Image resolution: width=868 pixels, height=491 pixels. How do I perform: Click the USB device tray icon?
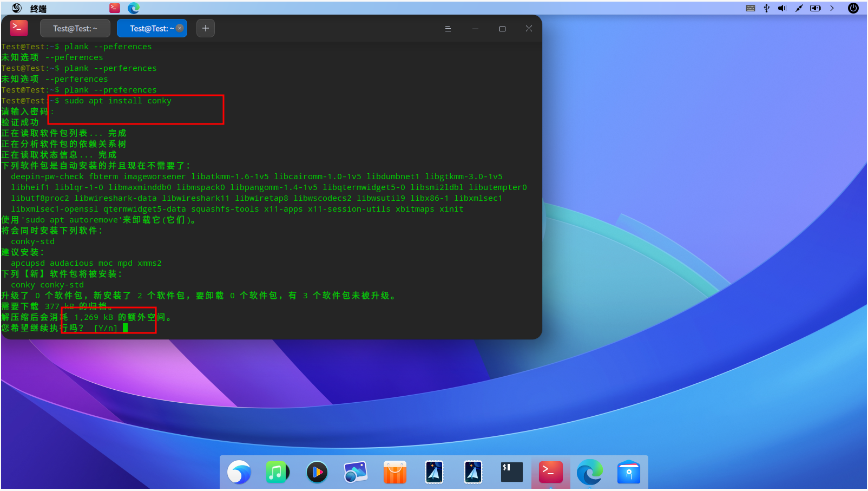click(x=767, y=8)
